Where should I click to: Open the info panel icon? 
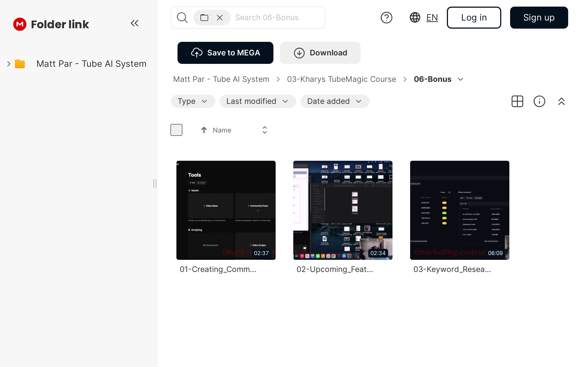[x=539, y=101]
